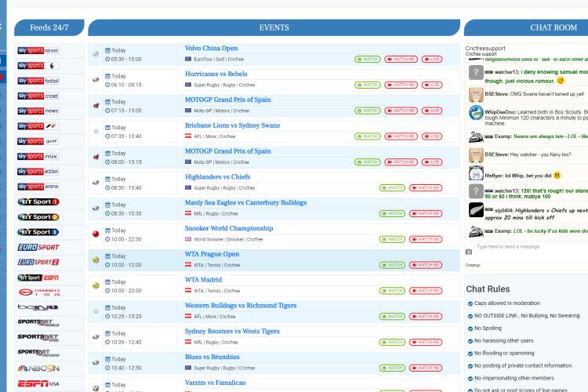Open Brisbane Lions vs Sydney Swans event
The height and width of the screenshot is (392, 588).
point(232,125)
